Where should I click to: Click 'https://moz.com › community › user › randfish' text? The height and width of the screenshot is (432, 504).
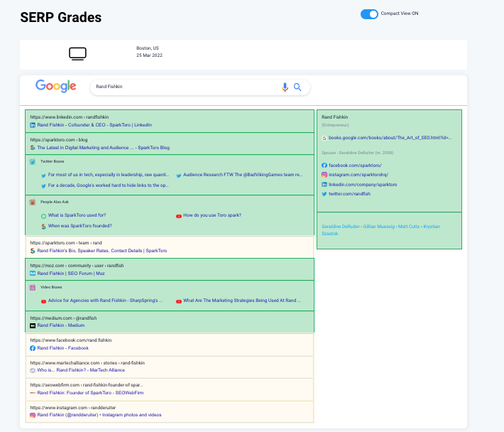(x=77, y=266)
